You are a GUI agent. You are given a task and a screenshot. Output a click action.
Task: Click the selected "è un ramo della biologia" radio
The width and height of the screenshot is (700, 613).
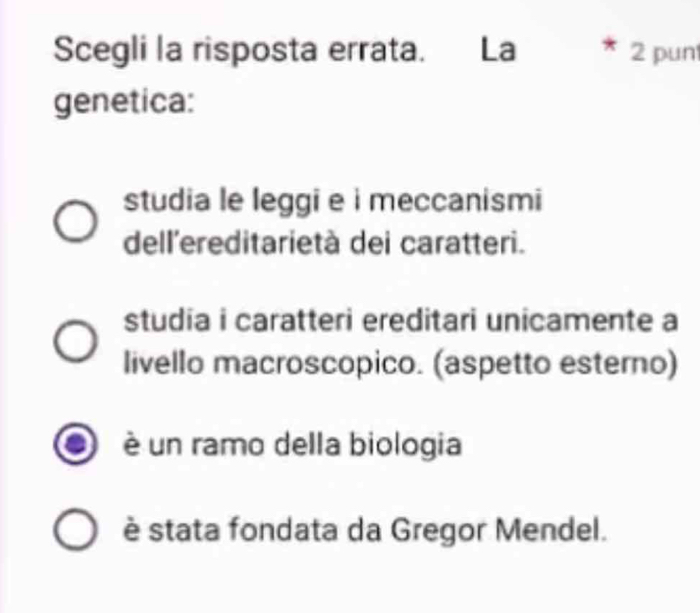pos(75,445)
